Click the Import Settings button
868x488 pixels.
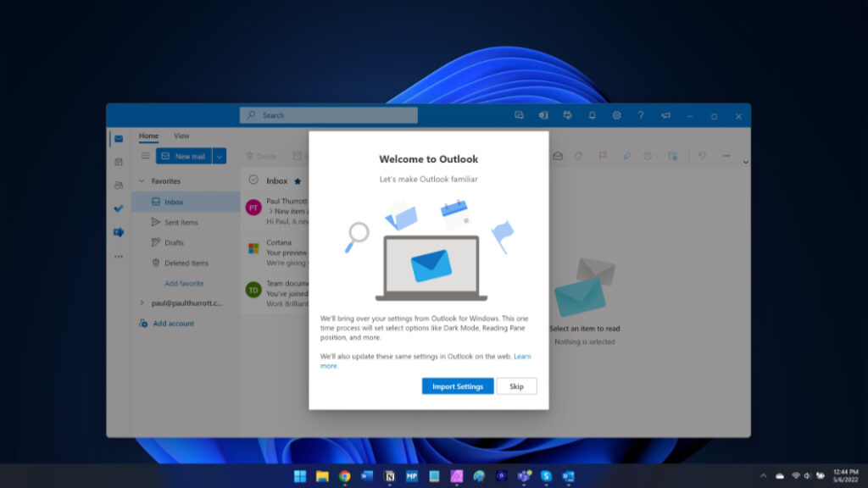457,385
